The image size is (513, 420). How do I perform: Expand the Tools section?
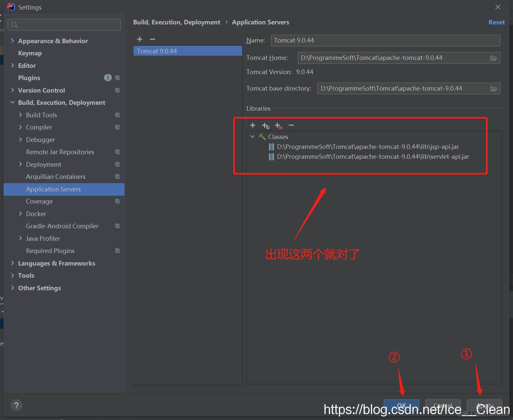click(13, 275)
